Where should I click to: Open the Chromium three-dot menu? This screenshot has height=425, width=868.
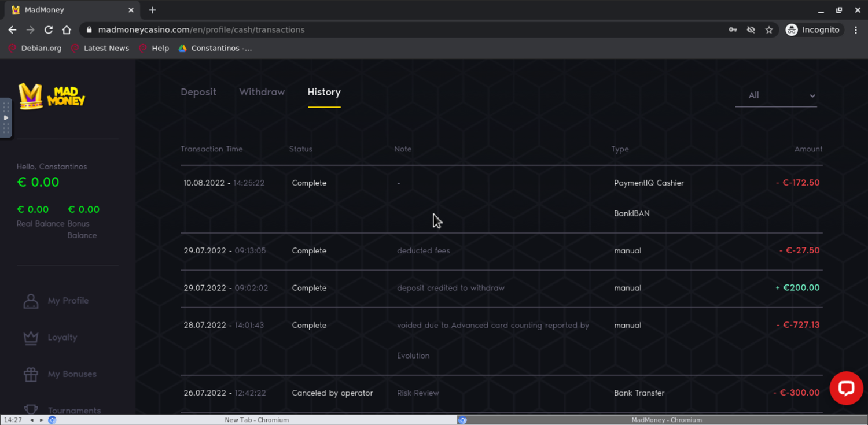[856, 30]
